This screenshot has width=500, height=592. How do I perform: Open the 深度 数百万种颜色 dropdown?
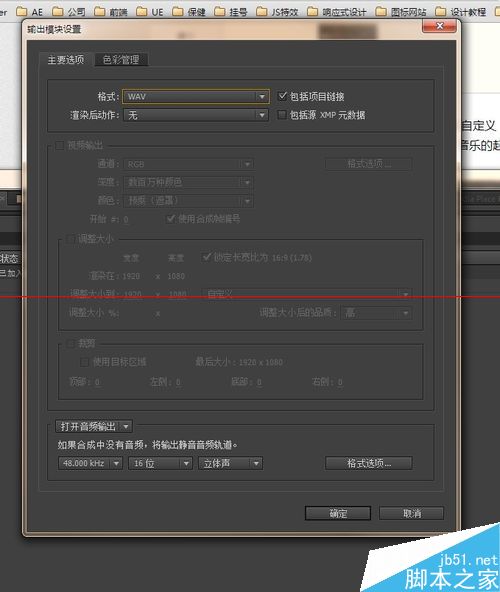click(188, 182)
